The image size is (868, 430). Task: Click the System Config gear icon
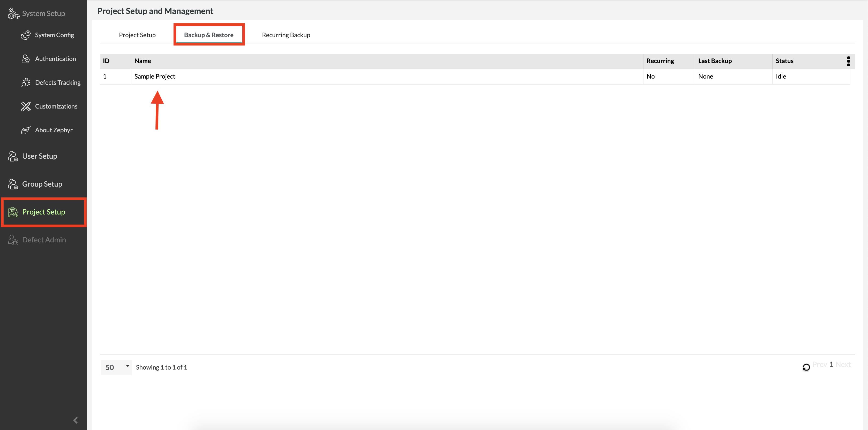pyautogui.click(x=26, y=35)
